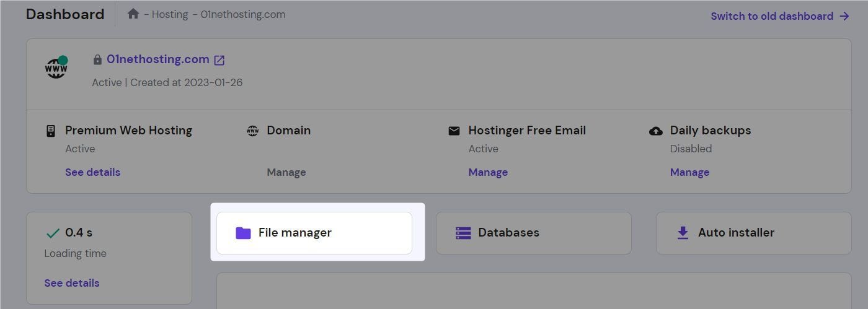
Task: Click the Auto installer download icon
Action: (x=683, y=233)
